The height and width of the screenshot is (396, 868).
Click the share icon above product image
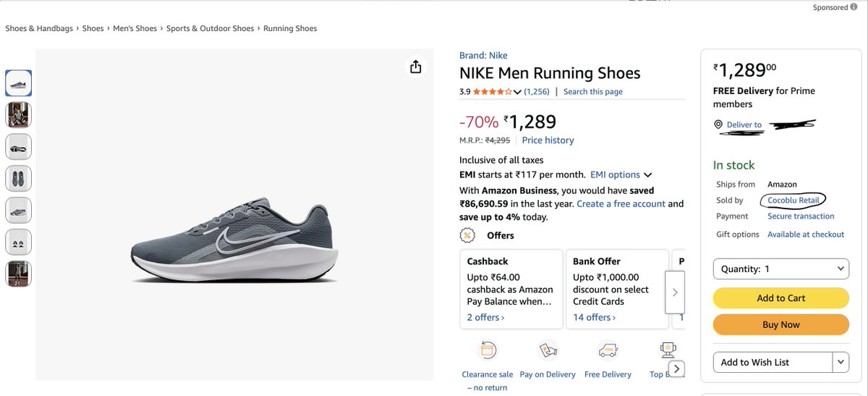pos(415,67)
